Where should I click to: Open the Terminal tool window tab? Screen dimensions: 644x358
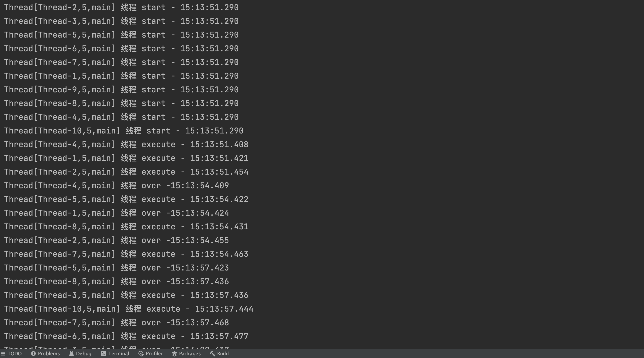(119, 354)
